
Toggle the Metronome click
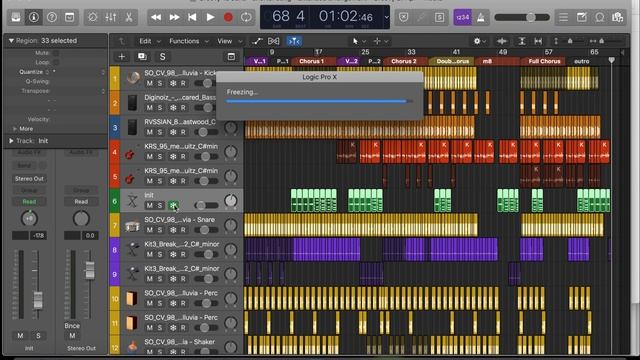[481, 17]
